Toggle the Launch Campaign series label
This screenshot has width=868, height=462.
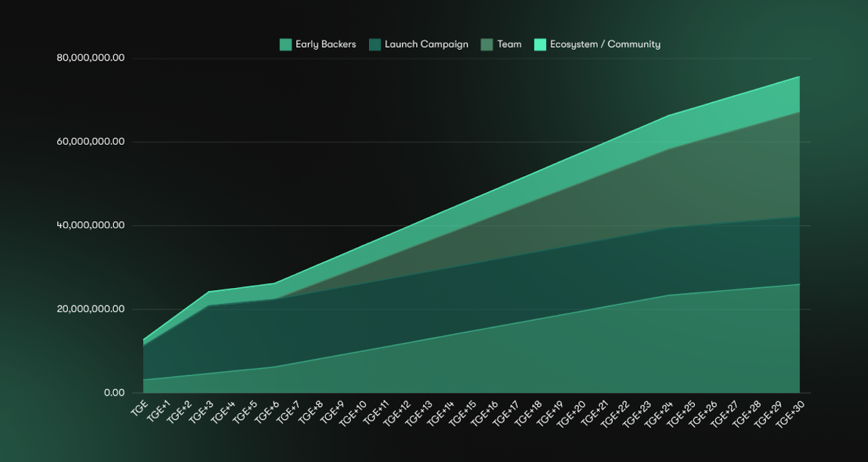pyautogui.click(x=426, y=44)
